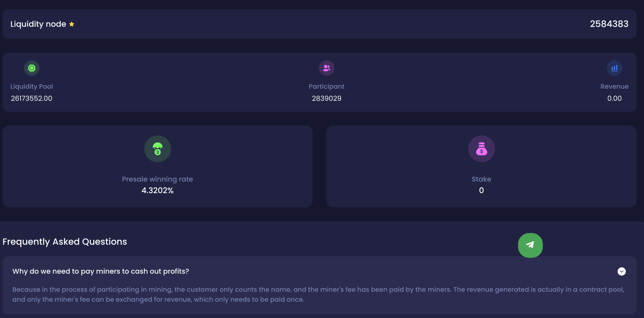Click the Participant count 2839029

click(326, 98)
